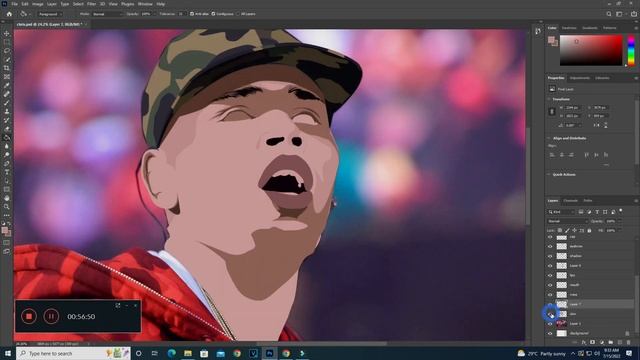640x360 pixels.
Task: Add a layer mask via bottom icon
Action: click(592, 342)
